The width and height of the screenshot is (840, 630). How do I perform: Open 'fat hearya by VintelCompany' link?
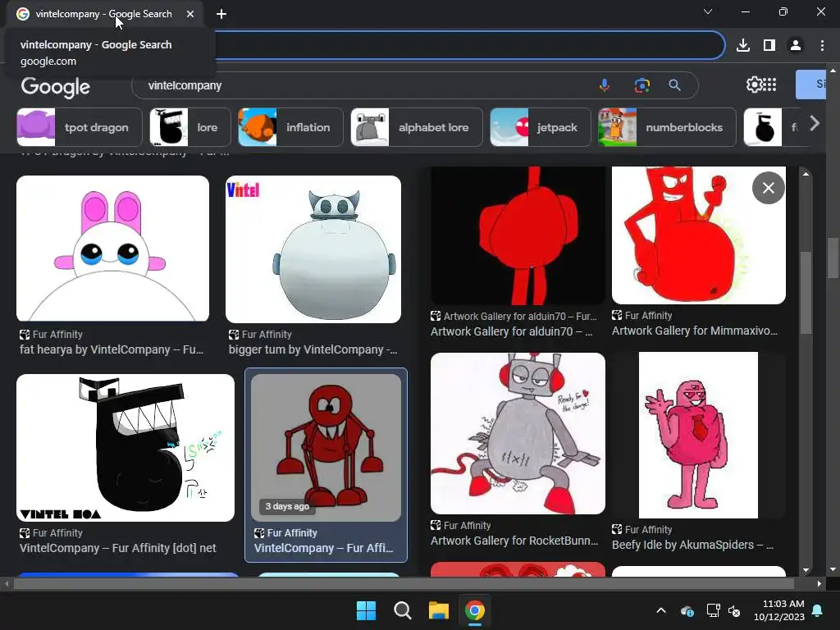tap(112, 349)
